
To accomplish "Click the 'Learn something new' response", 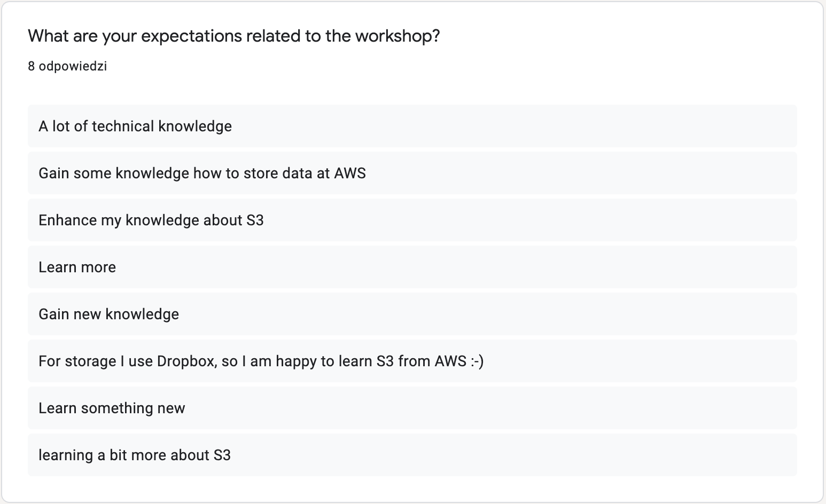I will [x=412, y=408].
